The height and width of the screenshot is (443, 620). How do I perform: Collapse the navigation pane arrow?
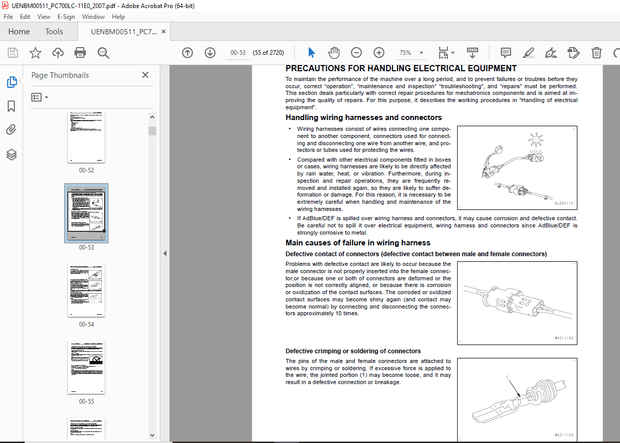click(x=165, y=253)
